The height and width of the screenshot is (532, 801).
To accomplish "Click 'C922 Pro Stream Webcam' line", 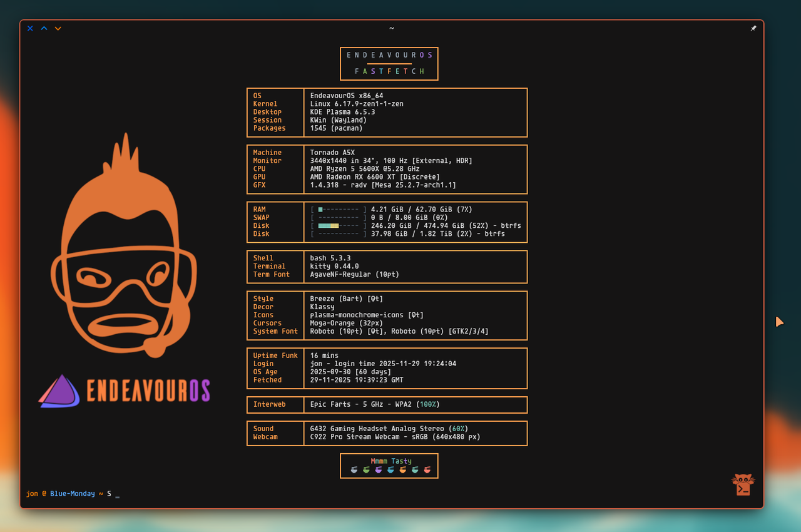I will click(x=395, y=437).
